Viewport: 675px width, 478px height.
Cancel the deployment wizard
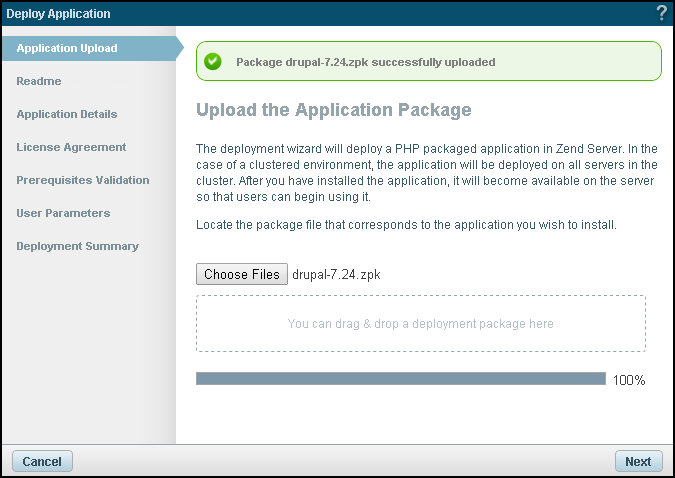tap(42, 461)
